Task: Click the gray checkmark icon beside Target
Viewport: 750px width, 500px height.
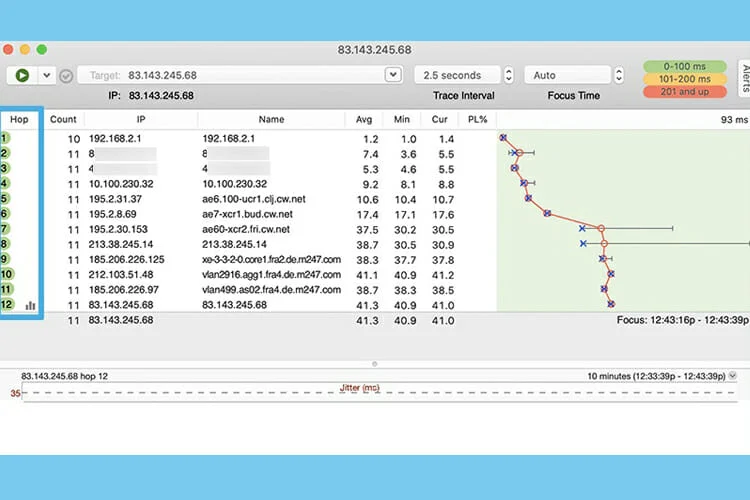Action: tap(66, 75)
